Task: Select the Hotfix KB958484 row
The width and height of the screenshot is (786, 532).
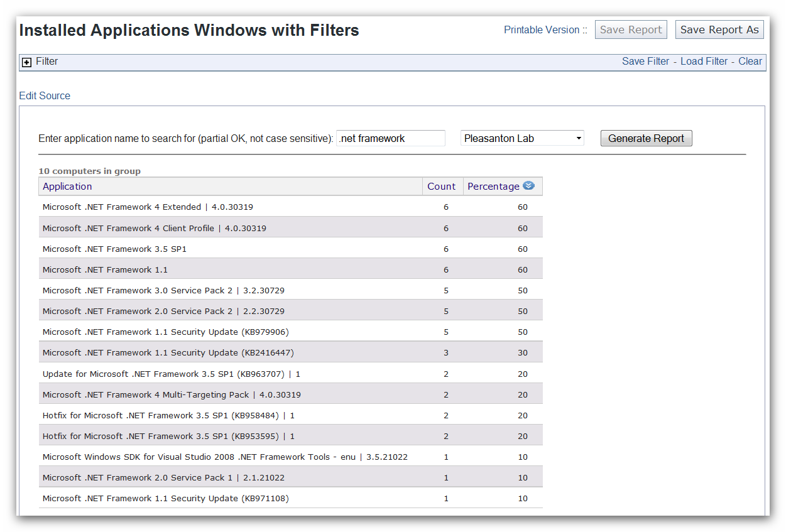Action: [x=251, y=415]
